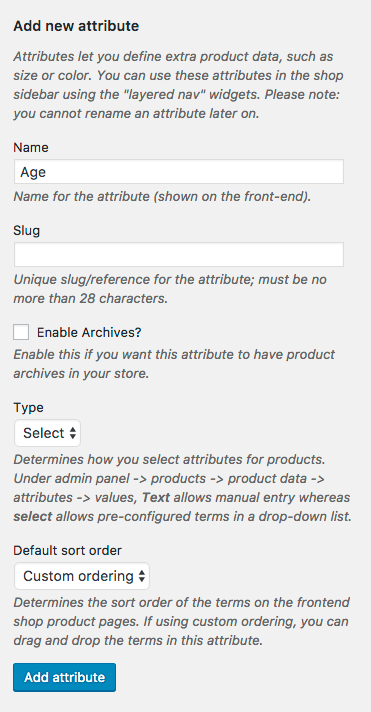This screenshot has width=371, height=712.
Task: Click the 'Enable Archives?' label text
Action: [89, 332]
